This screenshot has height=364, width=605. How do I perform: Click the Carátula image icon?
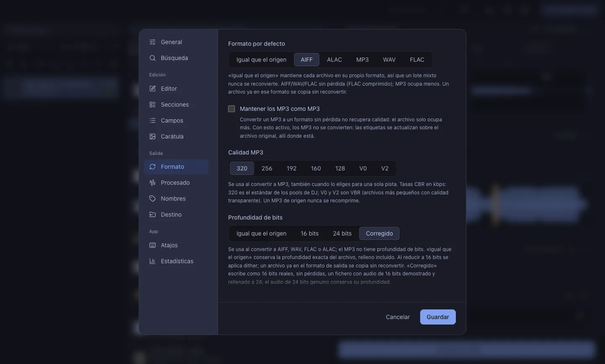pyautogui.click(x=153, y=136)
